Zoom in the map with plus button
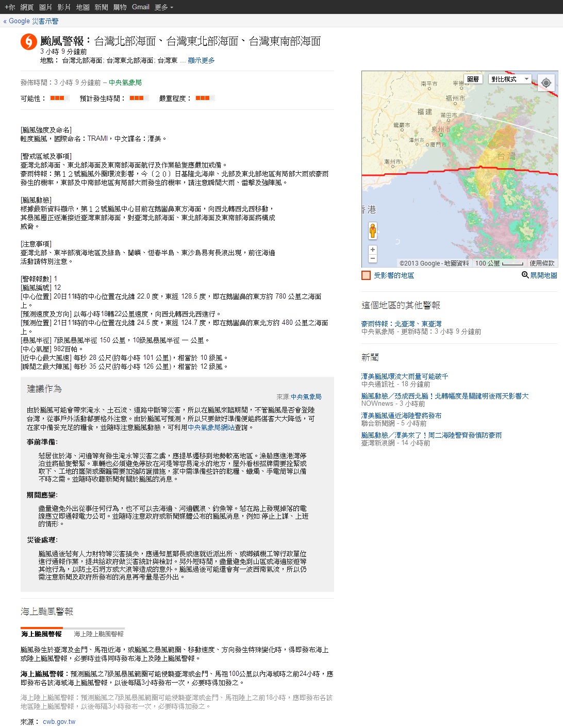Image resolution: width=563 pixels, height=728 pixels. click(x=373, y=250)
